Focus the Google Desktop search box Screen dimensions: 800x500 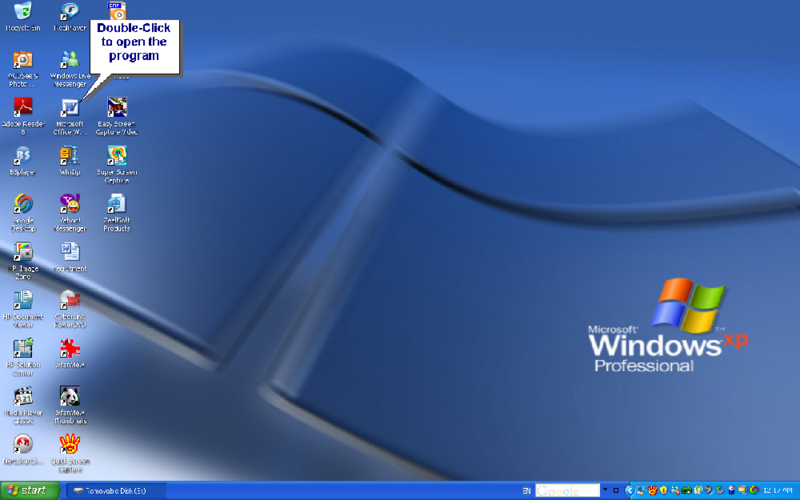[567, 490]
